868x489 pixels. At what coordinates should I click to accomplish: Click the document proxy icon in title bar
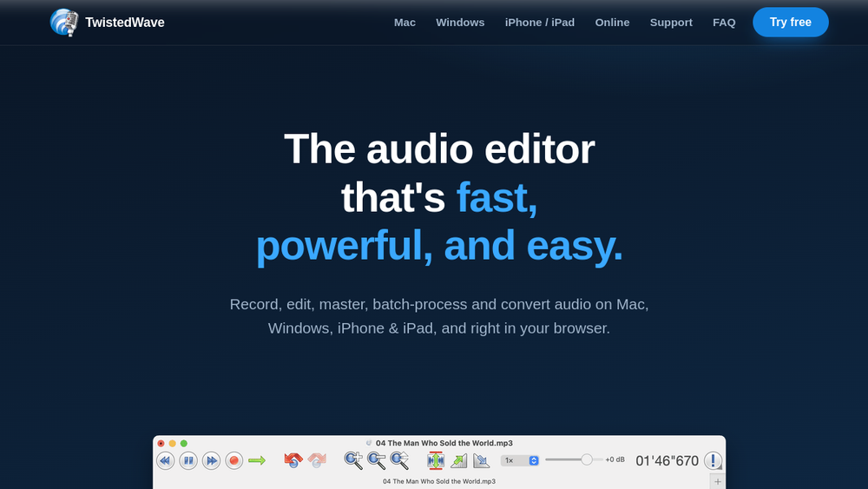click(369, 443)
